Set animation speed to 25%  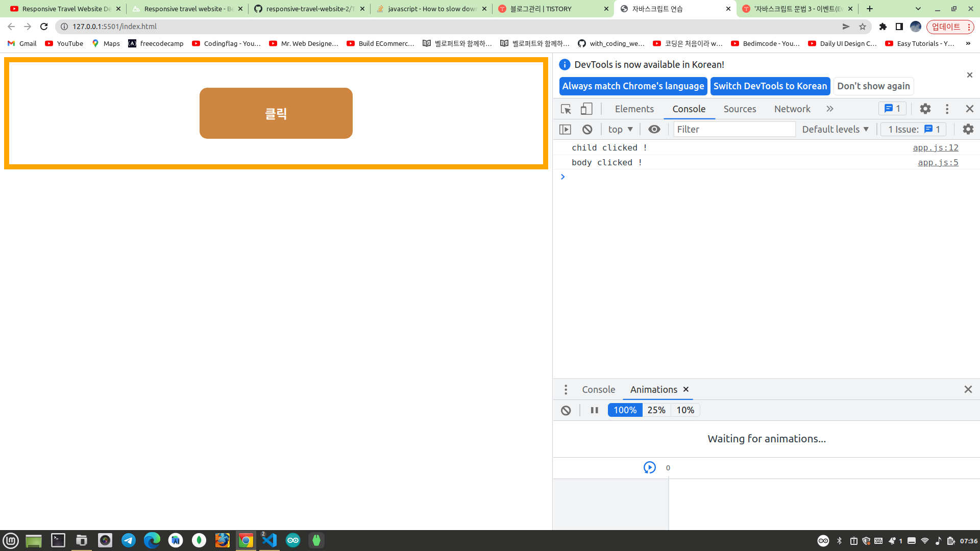coord(656,410)
